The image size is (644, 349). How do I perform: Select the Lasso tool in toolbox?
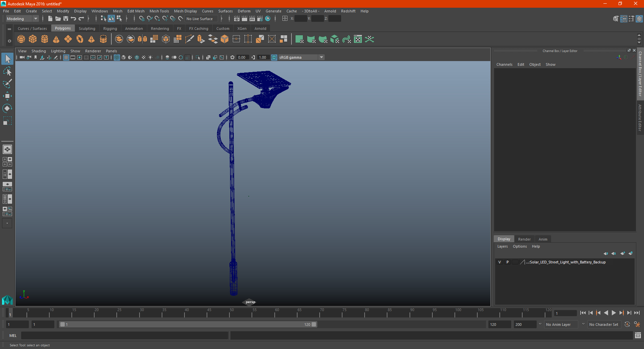pos(7,71)
